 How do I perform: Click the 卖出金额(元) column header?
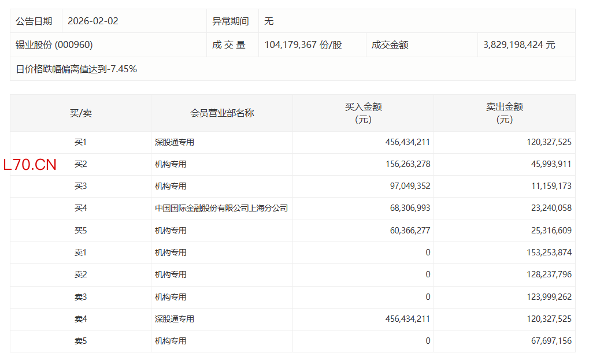504,113
